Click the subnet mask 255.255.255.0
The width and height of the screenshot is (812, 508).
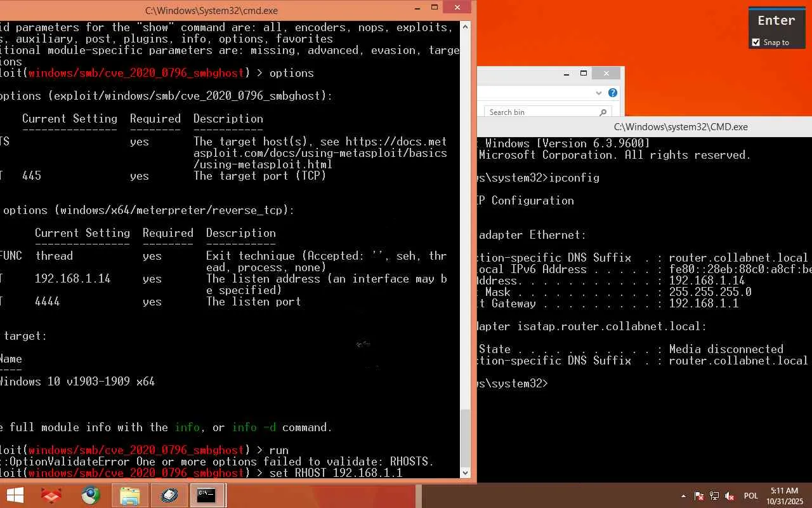(x=710, y=292)
